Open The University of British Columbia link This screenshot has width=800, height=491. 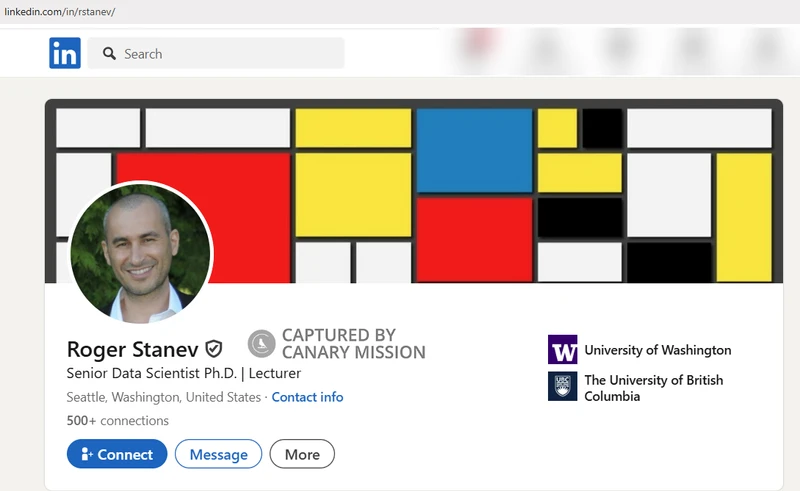point(654,388)
